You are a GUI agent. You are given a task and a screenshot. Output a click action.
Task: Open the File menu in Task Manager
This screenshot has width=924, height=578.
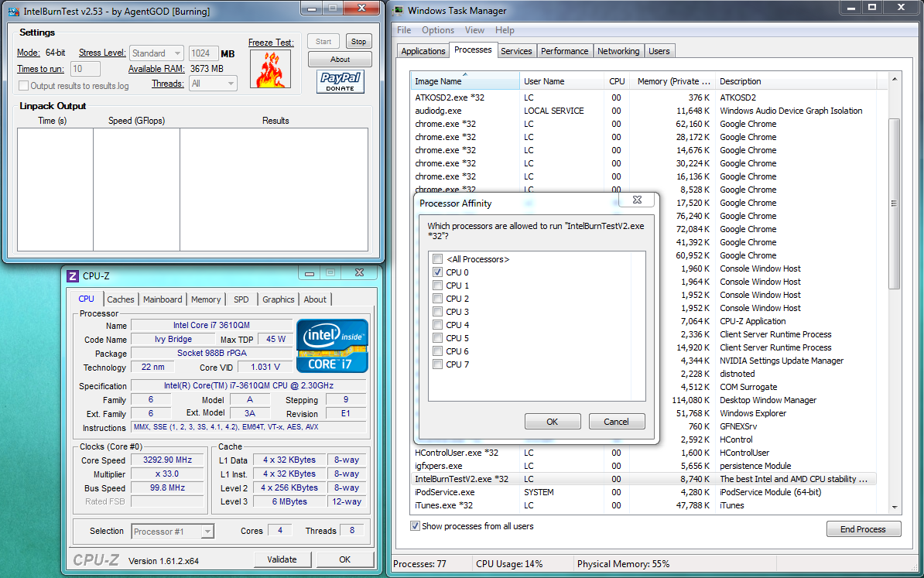click(x=404, y=30)
